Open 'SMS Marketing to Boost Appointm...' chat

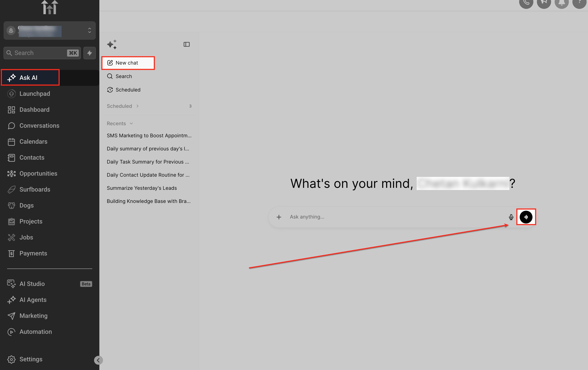coord(149,136)
